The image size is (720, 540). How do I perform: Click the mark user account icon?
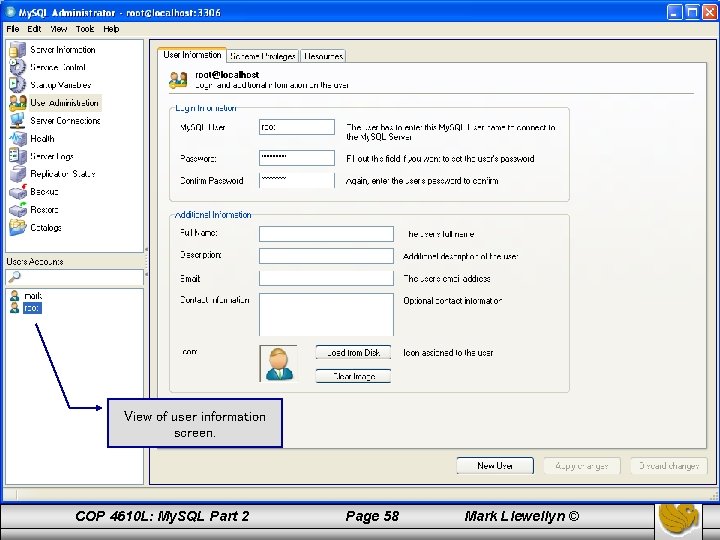pos(15,296)
